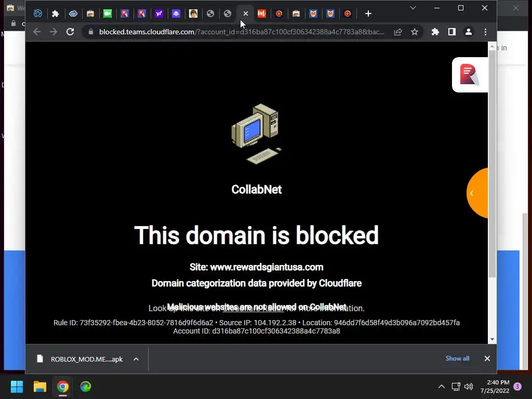
Task: Open Microsoft Edge from the taskbar
Action: pyautogui.click(x=86, y=387)
